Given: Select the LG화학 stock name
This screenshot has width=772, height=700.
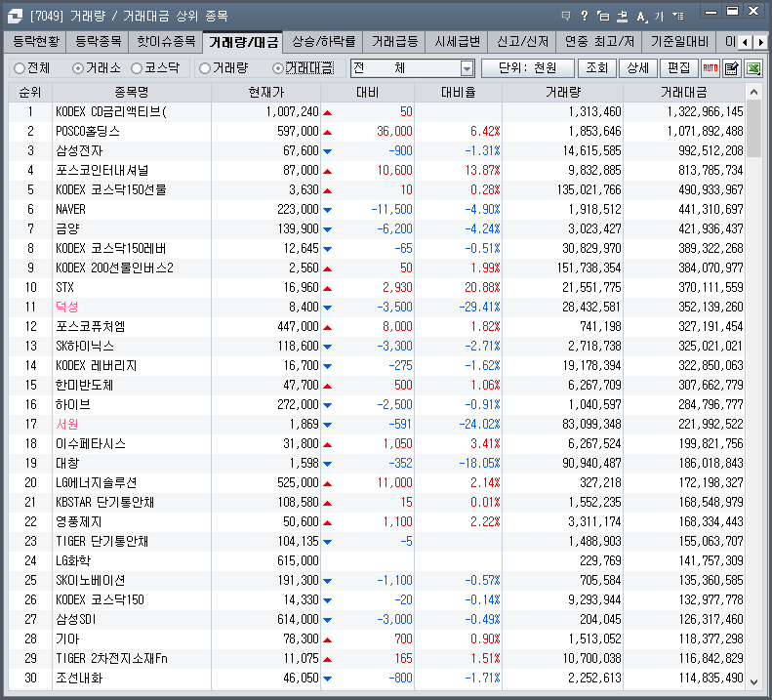Looking at the screenshot, I should (x=73, y=561).
